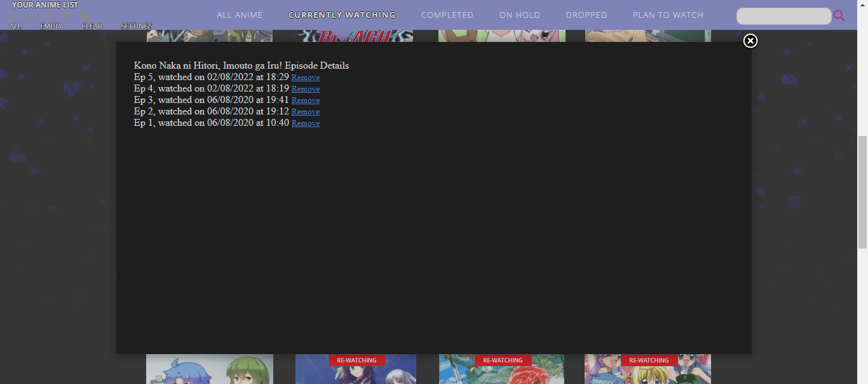This screenshot has width=868, height=384.
Task: Click the CLEAR label in header
Action: (92, 26)
